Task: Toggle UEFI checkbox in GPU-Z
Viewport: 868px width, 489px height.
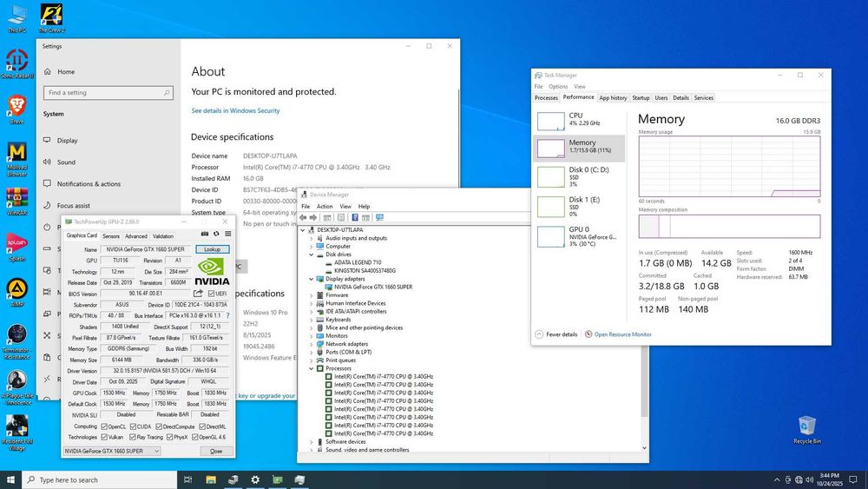Action: click(211, 294)
